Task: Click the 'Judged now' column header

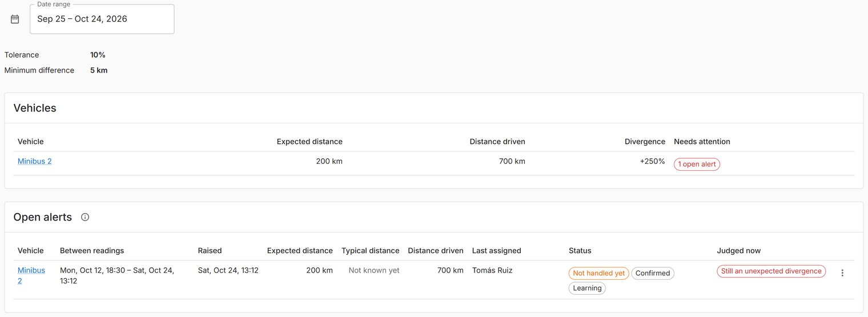Action: point(739,251)
